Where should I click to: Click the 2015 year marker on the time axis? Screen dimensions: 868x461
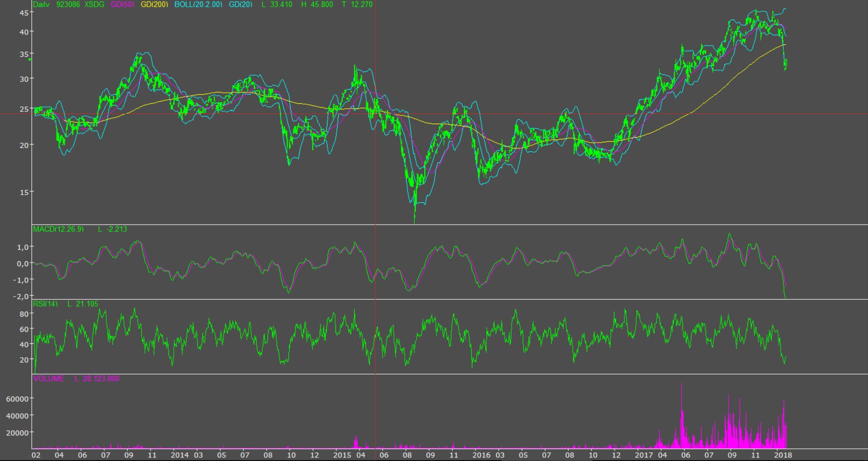pos(342,455)
